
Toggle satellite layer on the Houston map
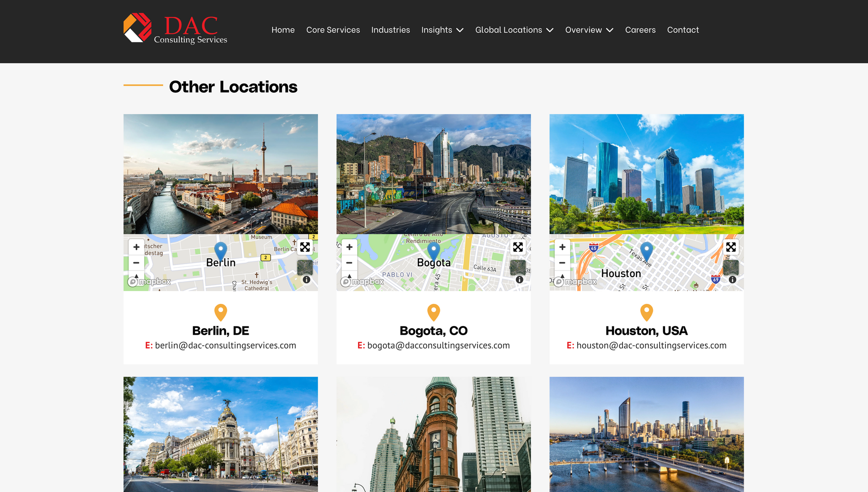click(731, 267)
